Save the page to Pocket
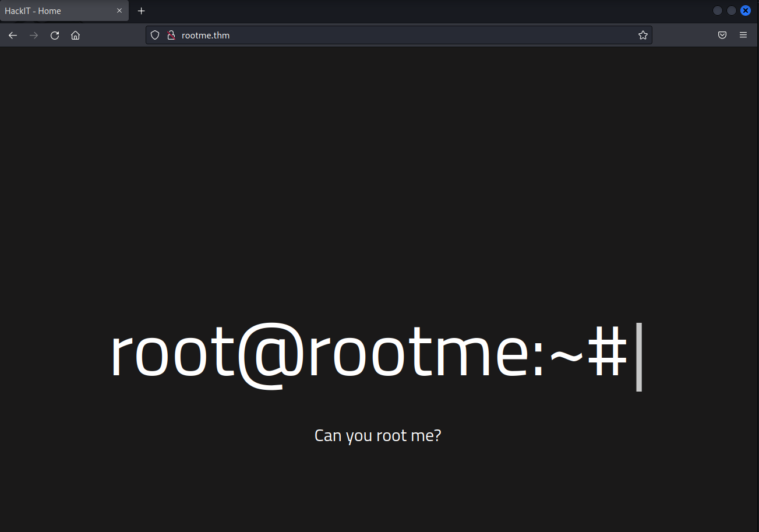Image resolution: width=759 pixels, height=532 pixels. pyautogui.click(x=722, y=36)
